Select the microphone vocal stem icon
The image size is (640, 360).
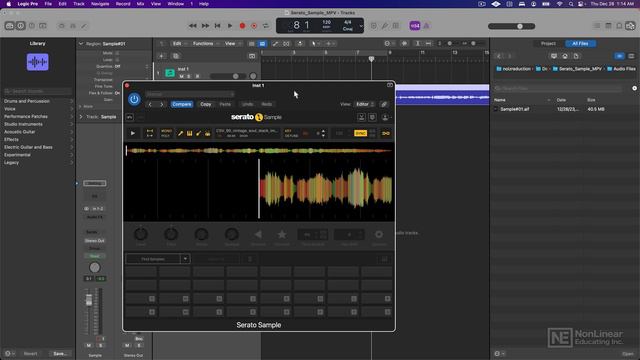[180, 133]
